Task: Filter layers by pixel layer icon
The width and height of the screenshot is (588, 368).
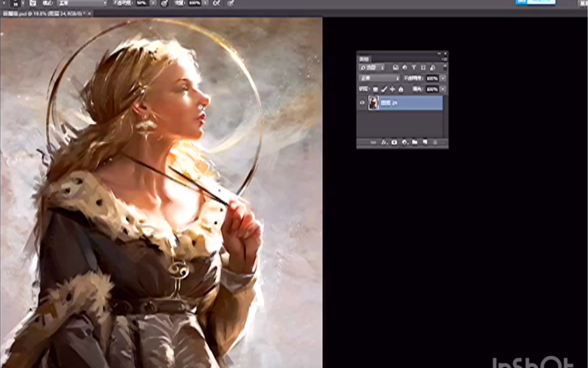Action: [396, 67]
